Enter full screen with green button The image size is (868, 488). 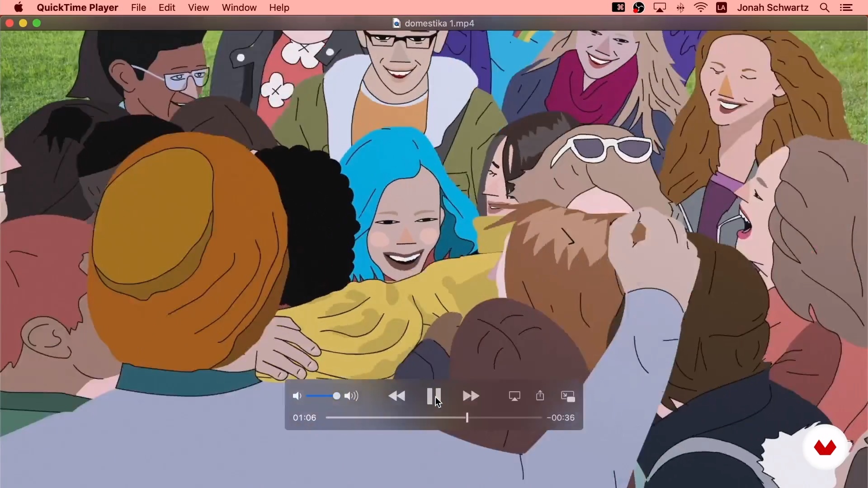click(x=37, y=23)
